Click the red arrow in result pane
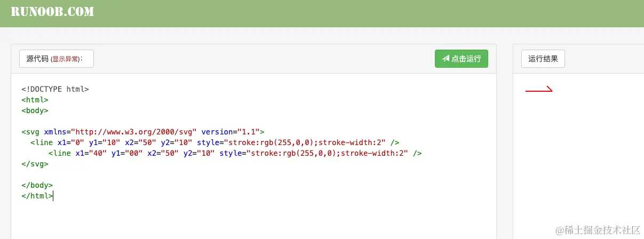644x239 pixels. [539, 90]
